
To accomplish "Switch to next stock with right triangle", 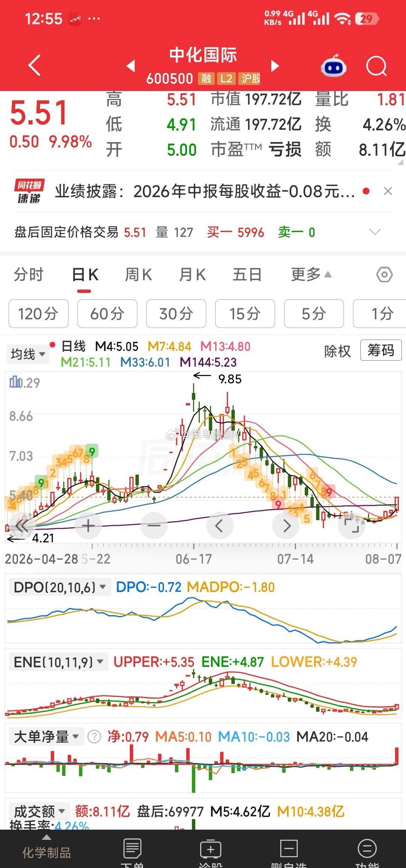I will [275, 66].
